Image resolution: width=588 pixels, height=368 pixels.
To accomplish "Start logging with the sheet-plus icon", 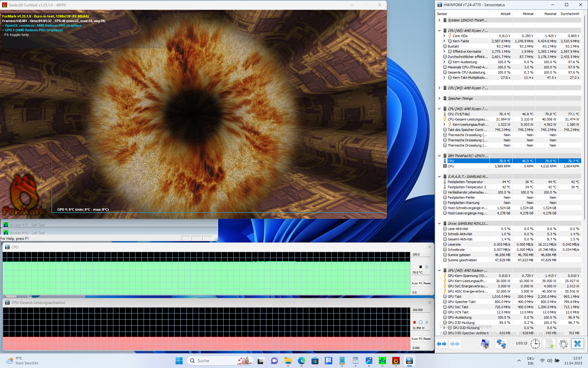I will [550, 344].
